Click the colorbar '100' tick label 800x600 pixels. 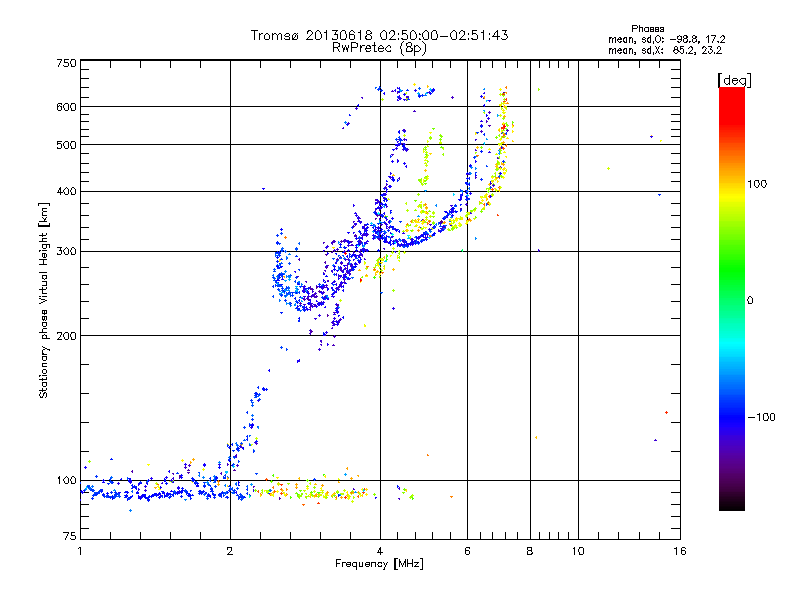[757, 184]
